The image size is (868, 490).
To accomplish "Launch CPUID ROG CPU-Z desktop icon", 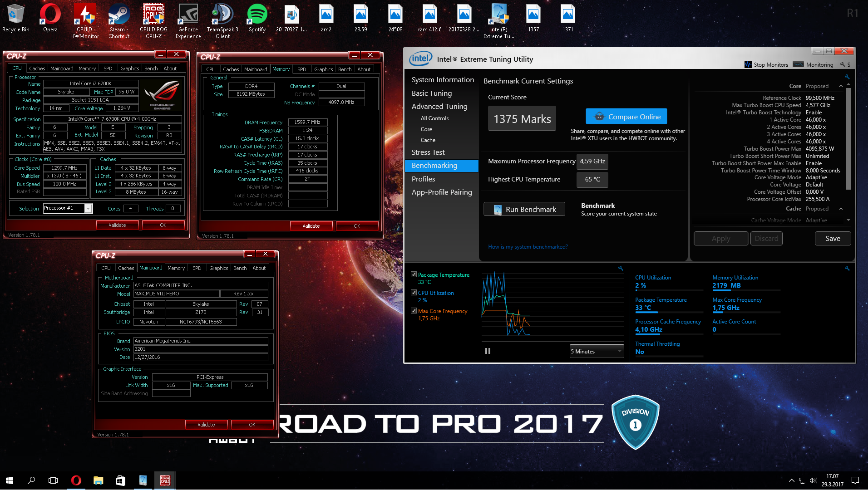I will coord(154,20).
